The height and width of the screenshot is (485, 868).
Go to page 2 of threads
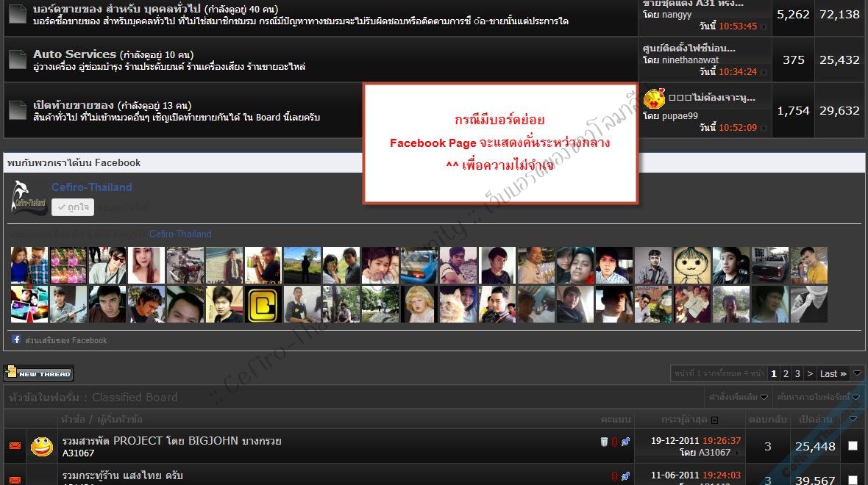point(786,373)
